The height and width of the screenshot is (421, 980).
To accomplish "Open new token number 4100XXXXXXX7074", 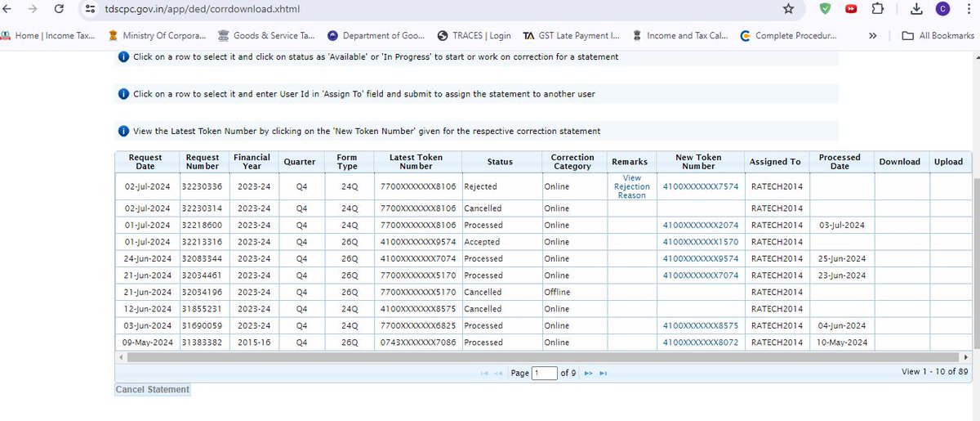I will pos(700,275).
